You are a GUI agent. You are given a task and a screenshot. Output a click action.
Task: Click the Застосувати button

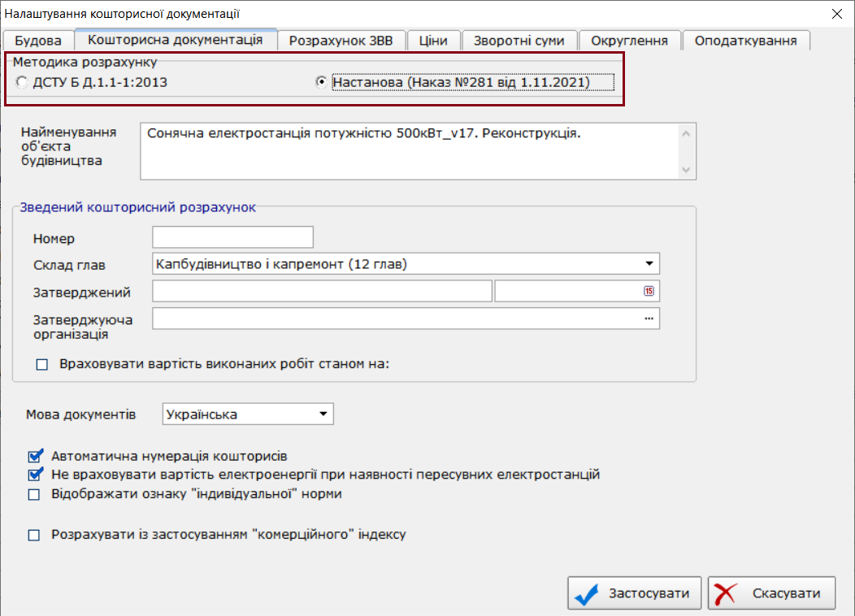pos(635,593)
